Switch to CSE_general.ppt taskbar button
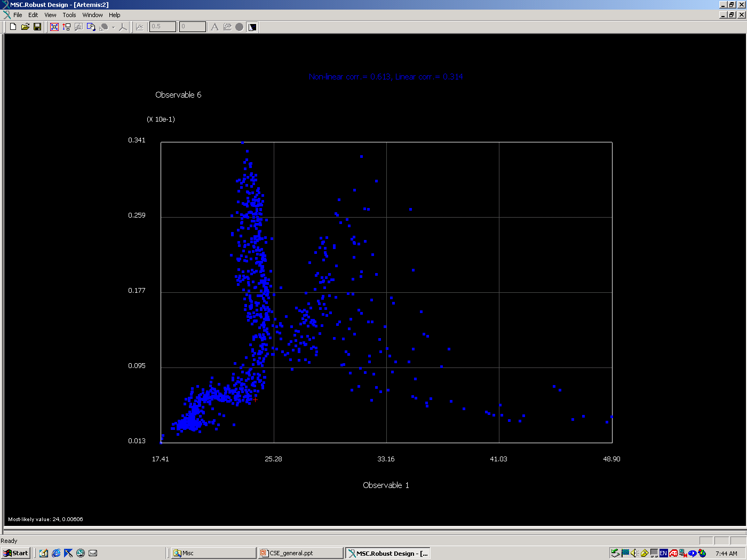The height and width of the screenshot is (560, 747). pyautogui.click(x=300, y=553)
